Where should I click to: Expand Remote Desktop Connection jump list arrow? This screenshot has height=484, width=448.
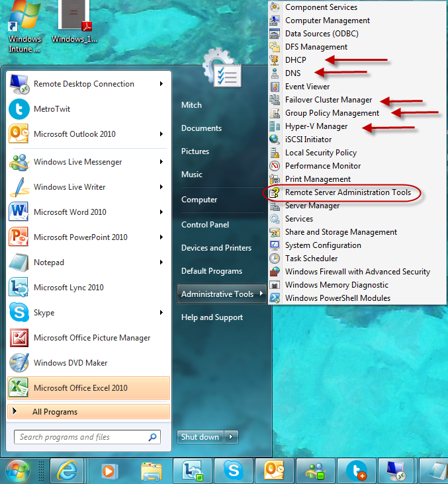pos(161,84)
